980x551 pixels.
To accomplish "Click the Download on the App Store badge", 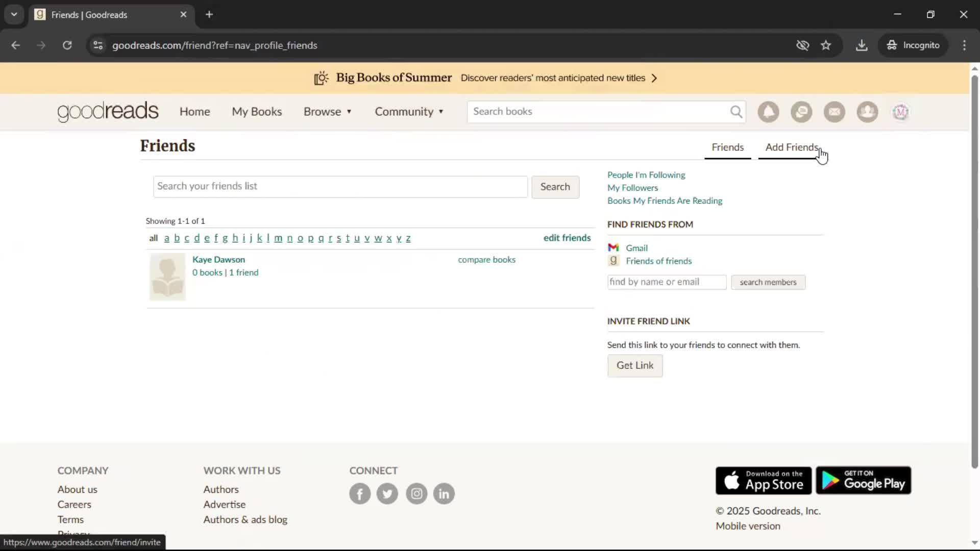I will (764, 480).
